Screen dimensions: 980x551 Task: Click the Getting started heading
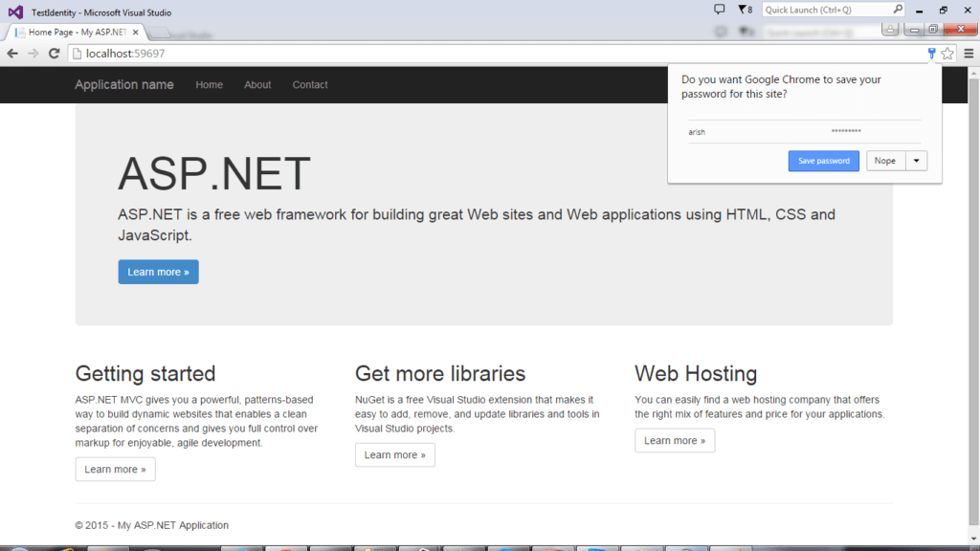(x=145, y=374)
